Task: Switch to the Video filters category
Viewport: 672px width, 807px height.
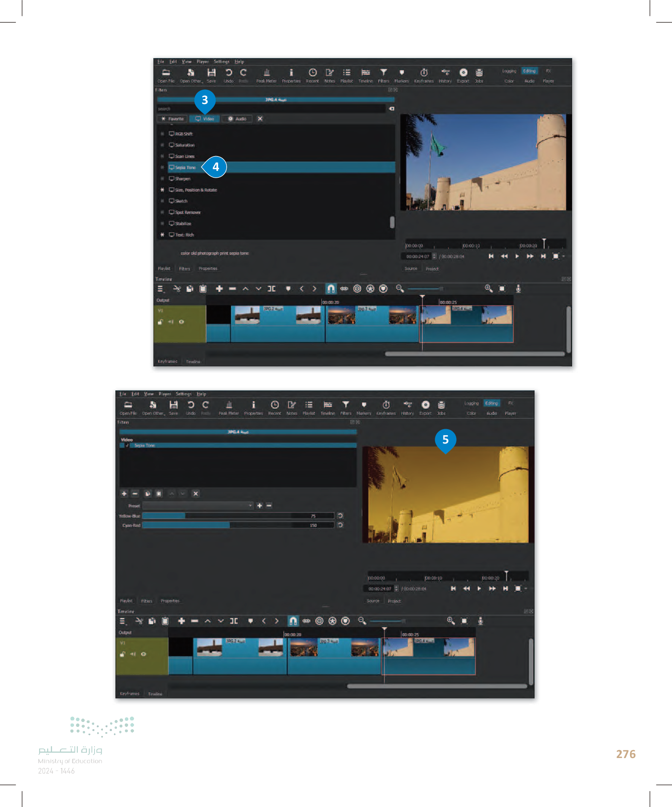Action: click(204, 119)
